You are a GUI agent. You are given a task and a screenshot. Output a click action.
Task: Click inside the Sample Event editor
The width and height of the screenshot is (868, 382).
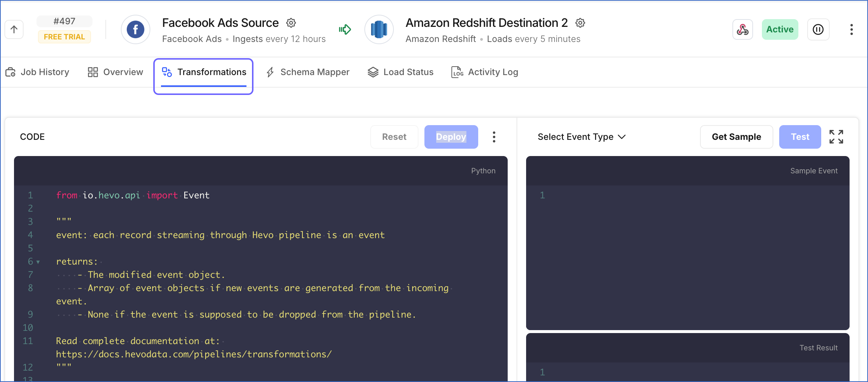click(688, 257)
